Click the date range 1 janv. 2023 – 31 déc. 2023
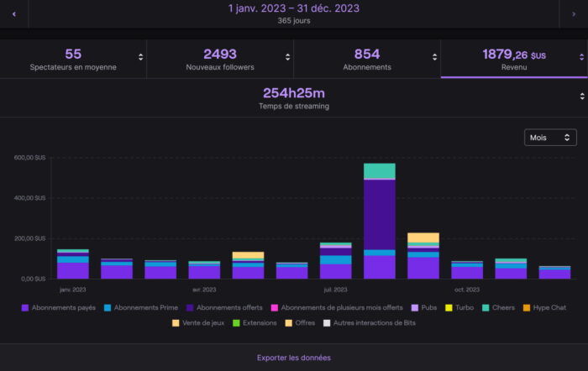The height and width of the screenshot is (371, 588). [x=294, y=8]
